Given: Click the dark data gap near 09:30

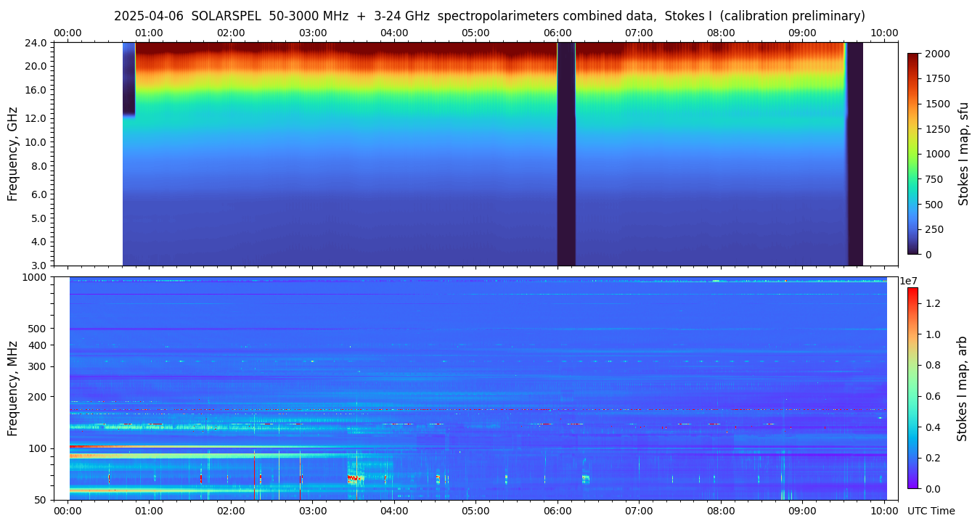Looking at the screenshot, I should pyautogui.click(x=854, y=154).
